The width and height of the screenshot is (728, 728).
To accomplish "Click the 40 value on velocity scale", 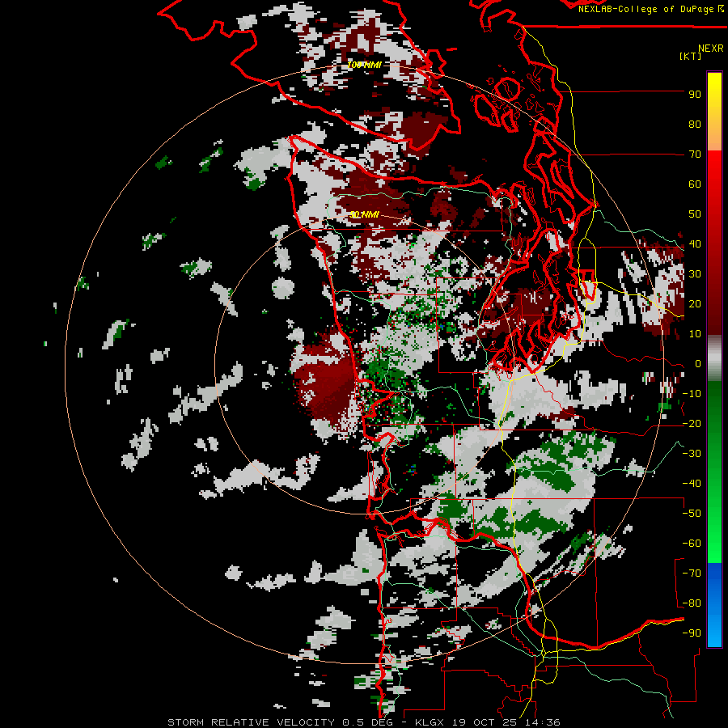I will pyautogui.click(x=695, y=243).
